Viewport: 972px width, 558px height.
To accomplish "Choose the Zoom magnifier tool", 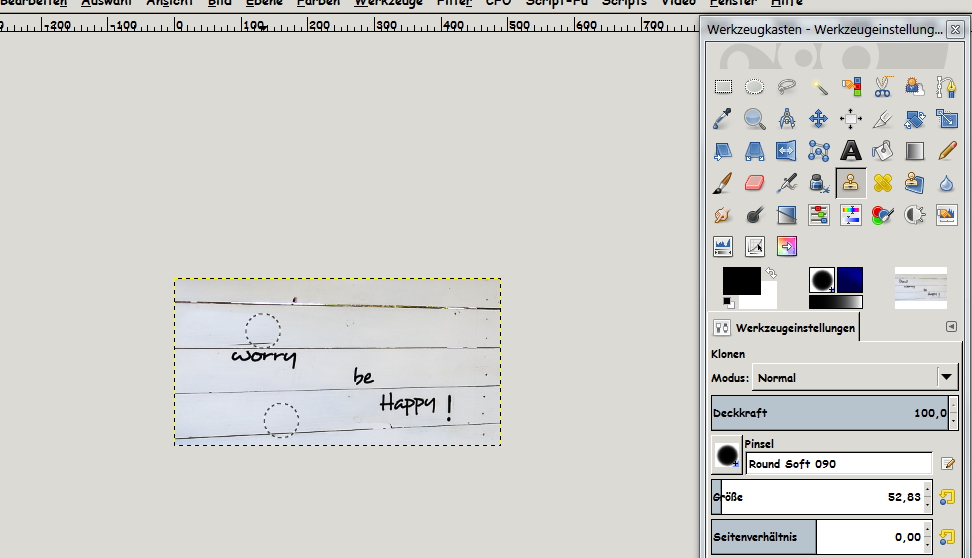I will [x=755, y=119].
